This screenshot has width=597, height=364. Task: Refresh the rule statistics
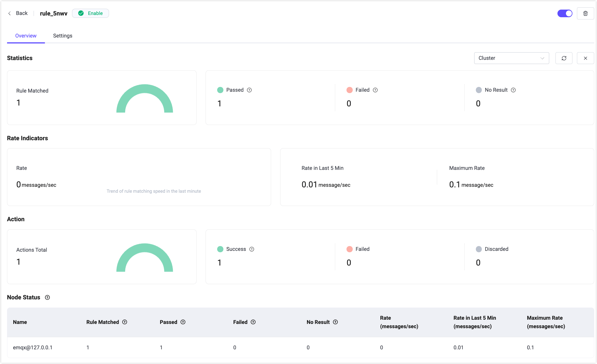(564, 58)
